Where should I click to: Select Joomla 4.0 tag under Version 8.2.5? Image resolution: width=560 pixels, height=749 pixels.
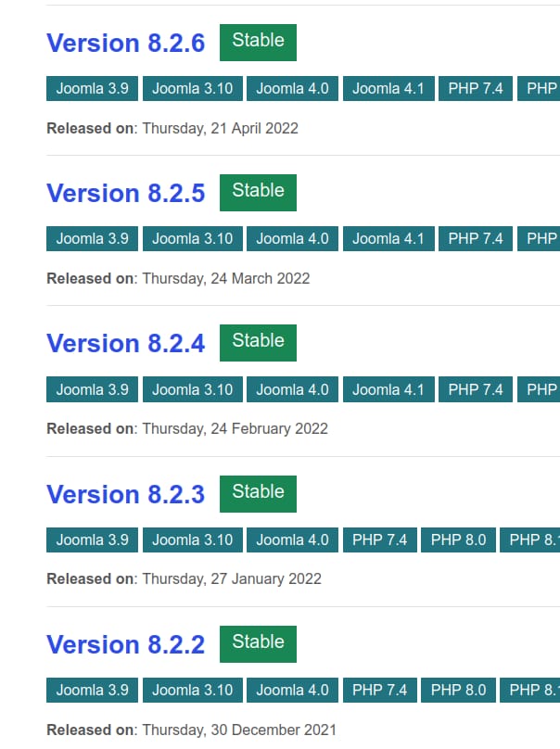(x=292, y=238)
